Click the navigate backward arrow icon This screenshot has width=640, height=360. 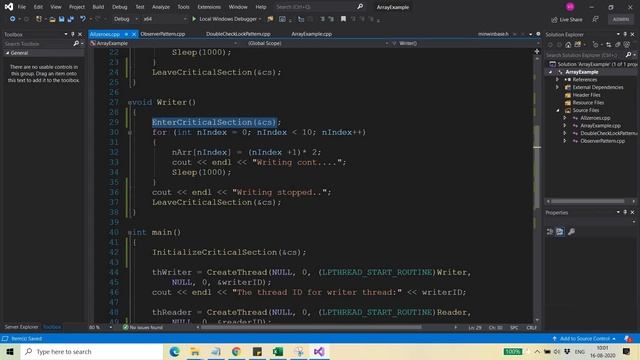click(13, 19)
